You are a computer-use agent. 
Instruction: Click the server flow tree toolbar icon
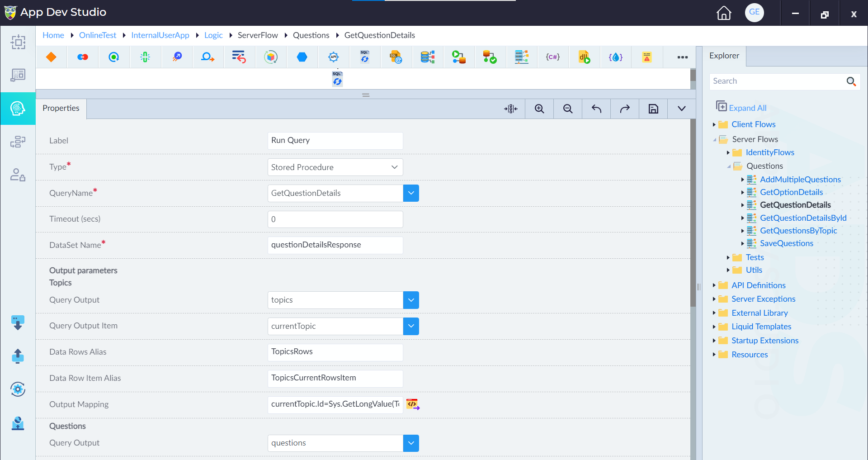[x=521, y=57]
